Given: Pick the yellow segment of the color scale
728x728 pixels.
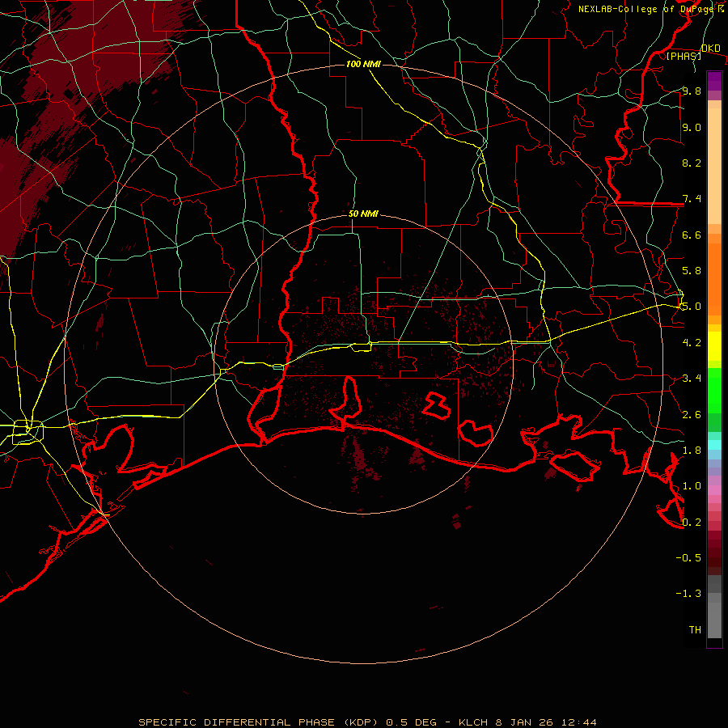Looking at the screenshot, I should tap(714, 346).
